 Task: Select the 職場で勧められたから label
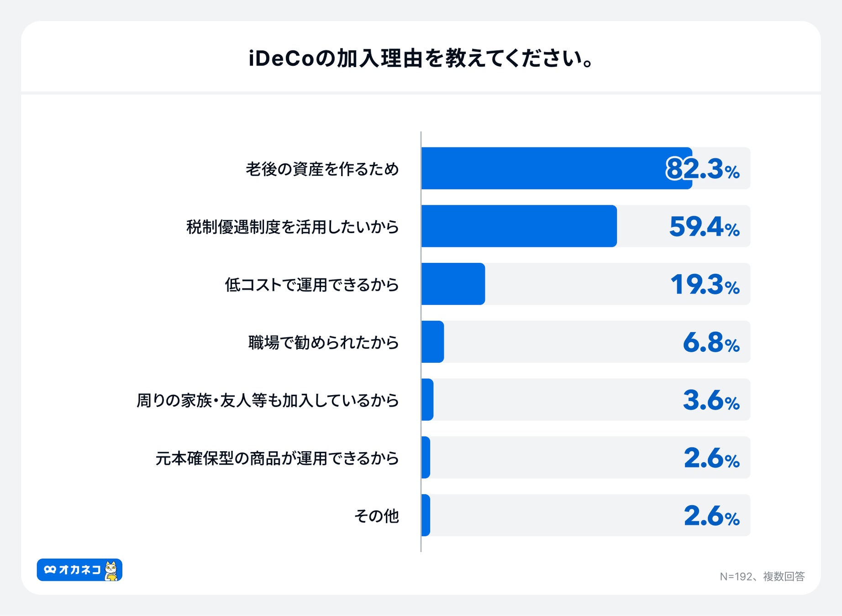click(324, 342)
